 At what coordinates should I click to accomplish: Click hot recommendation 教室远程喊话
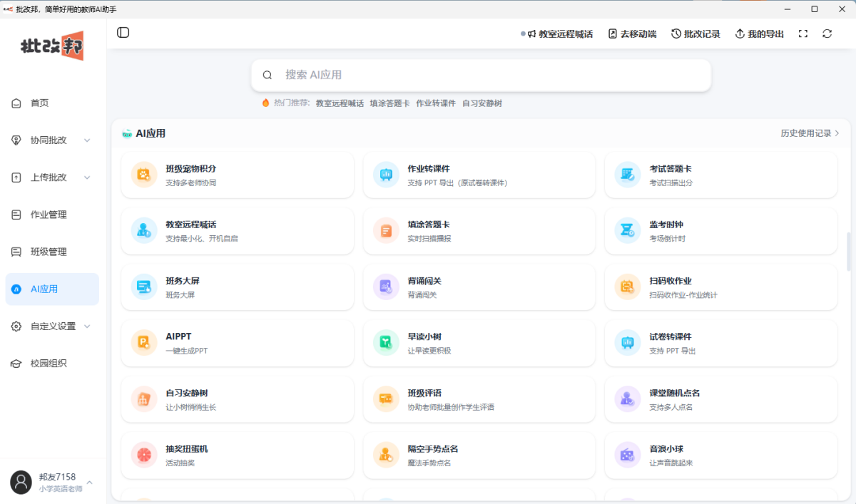340,103
